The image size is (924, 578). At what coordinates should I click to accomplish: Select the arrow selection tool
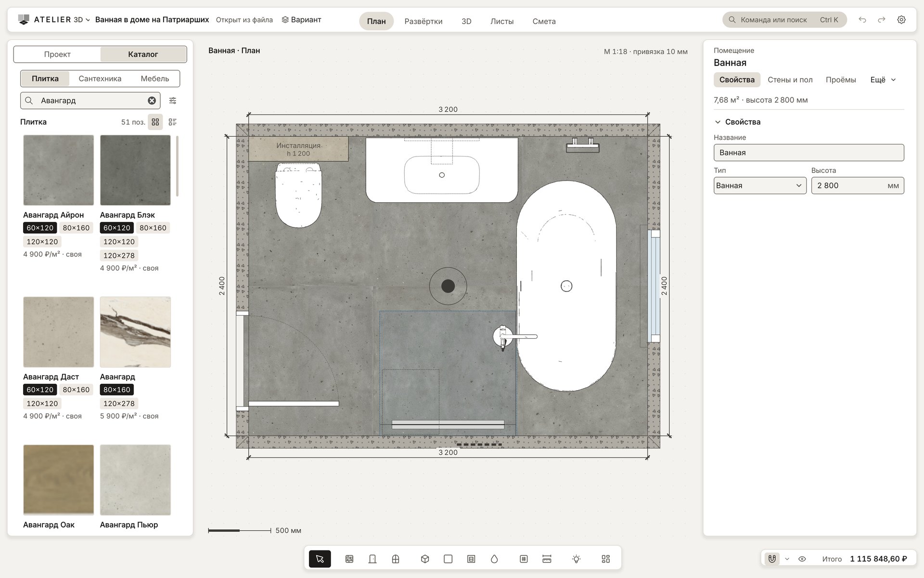pos(320,559)
